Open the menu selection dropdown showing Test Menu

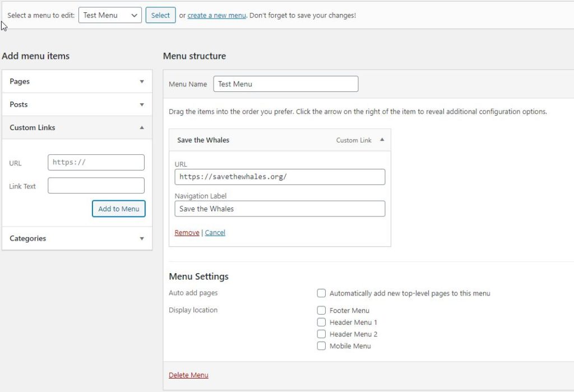point(110,15)
